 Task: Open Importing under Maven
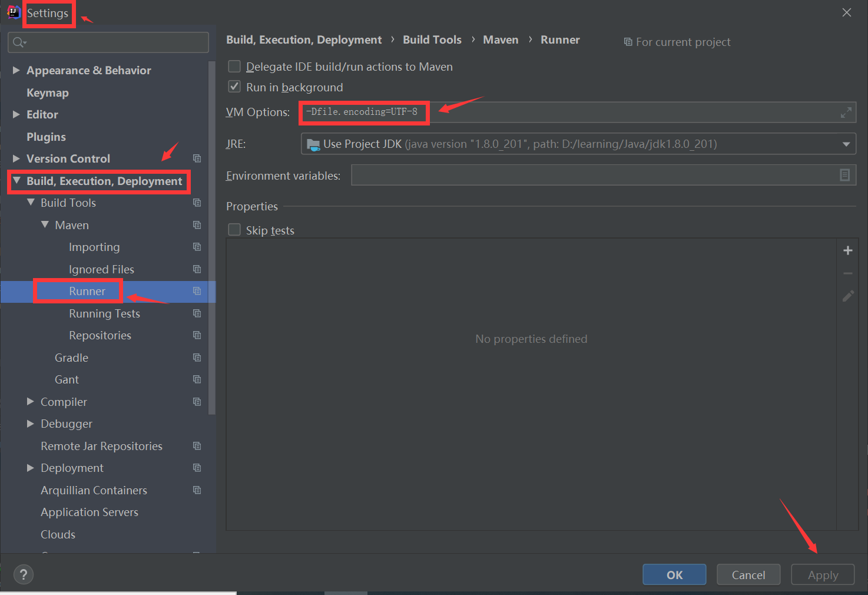[x=94, y=247]
